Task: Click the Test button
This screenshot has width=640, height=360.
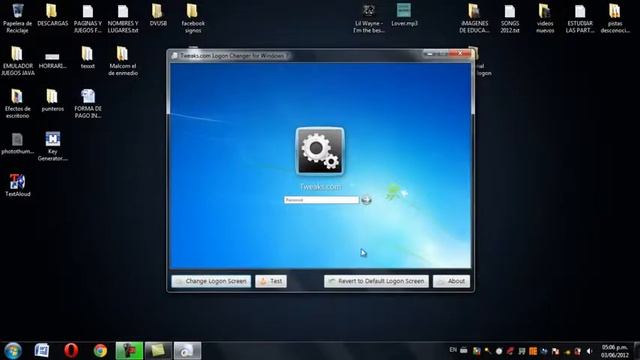Action: 271,281
